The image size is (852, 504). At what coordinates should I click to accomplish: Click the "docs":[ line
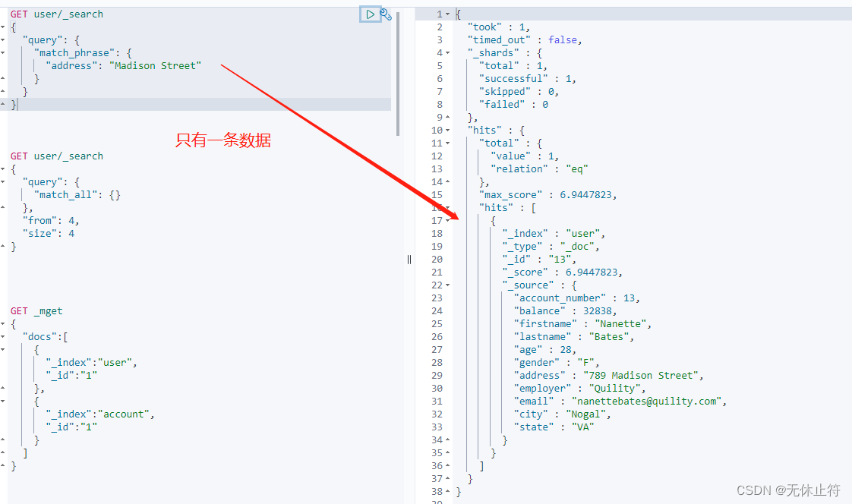(x=45, y=337)
